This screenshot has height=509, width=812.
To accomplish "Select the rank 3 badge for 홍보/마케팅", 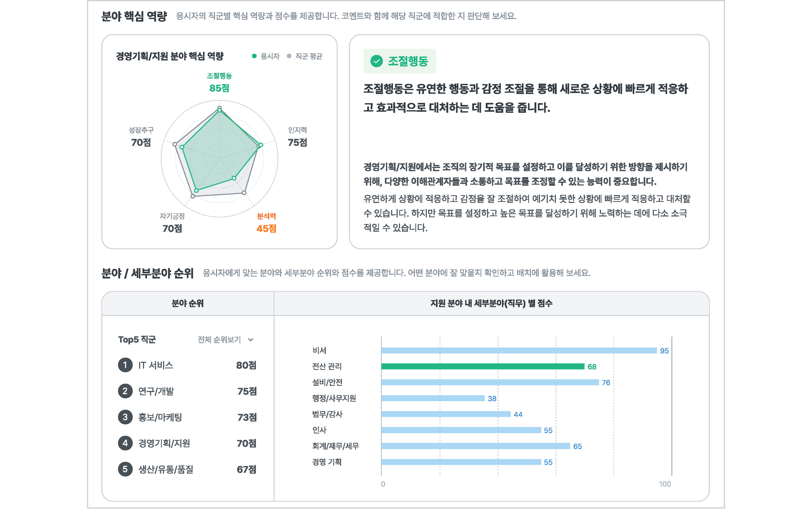I will point(126,417).
